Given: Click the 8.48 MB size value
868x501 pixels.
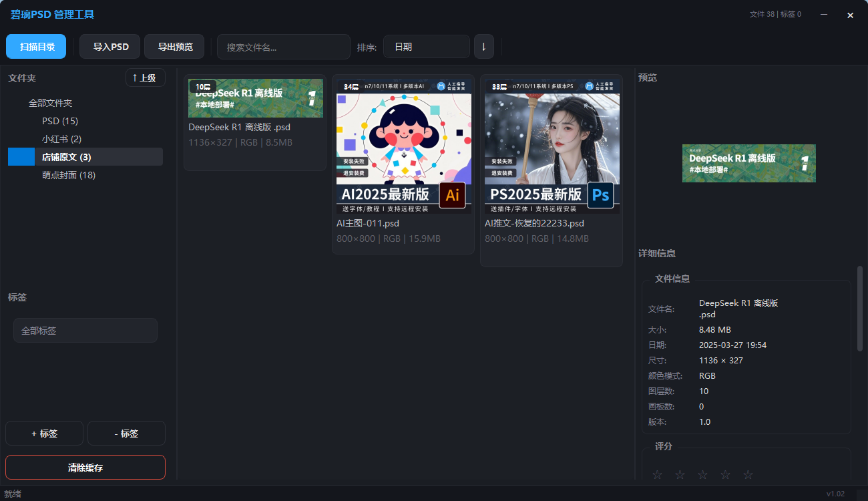Looking at the screenshot, I should tap(714, 329).
